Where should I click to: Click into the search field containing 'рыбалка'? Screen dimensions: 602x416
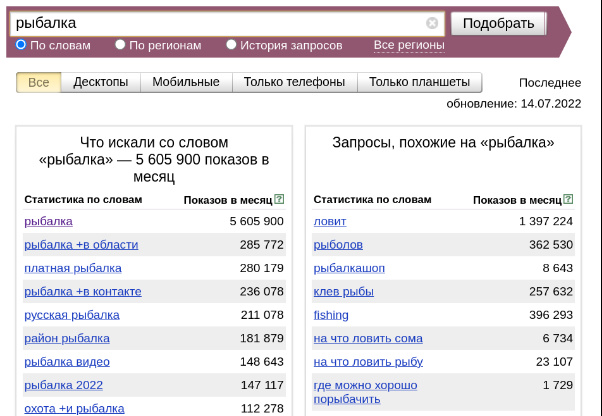(220, 23)
